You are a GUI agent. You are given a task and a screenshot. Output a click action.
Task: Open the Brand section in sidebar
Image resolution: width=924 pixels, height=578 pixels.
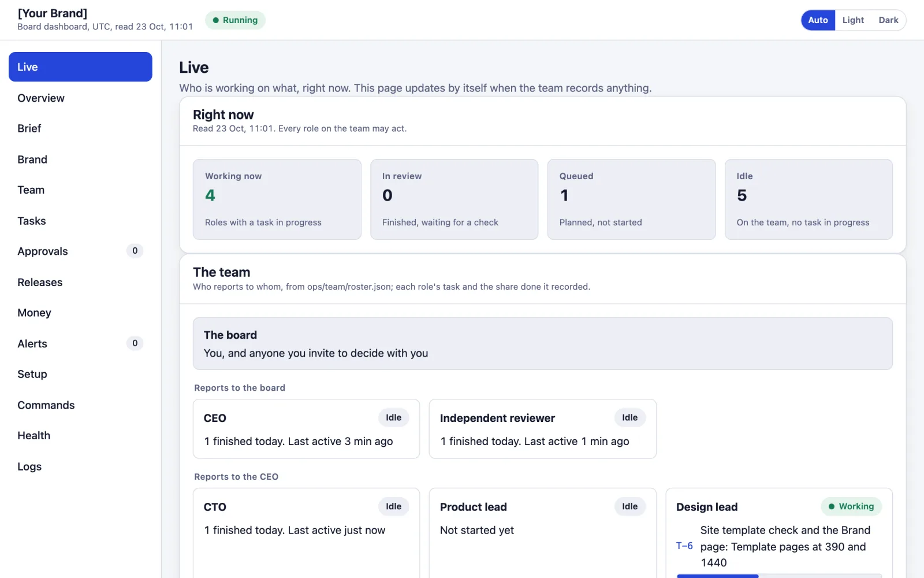pyautogui.click(x=80, y=160)
